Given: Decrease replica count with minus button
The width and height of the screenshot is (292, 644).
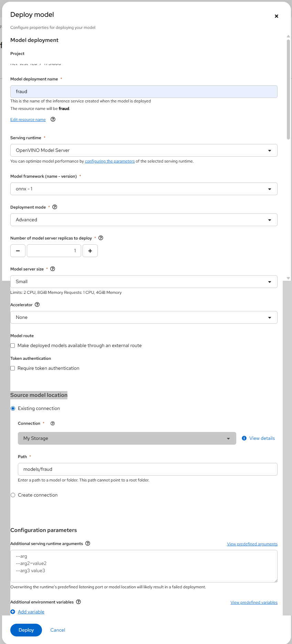Looking at the screenshot, I should (x=18, y=251).
